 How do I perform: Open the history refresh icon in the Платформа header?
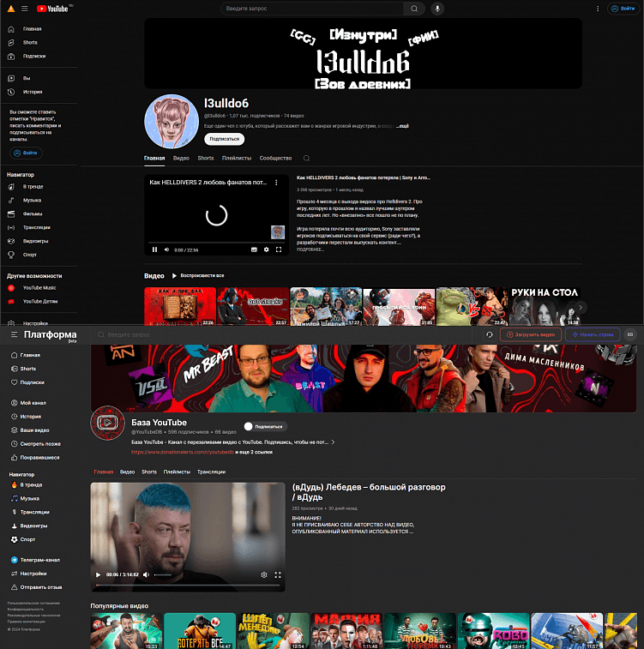[x=489, y=334]
